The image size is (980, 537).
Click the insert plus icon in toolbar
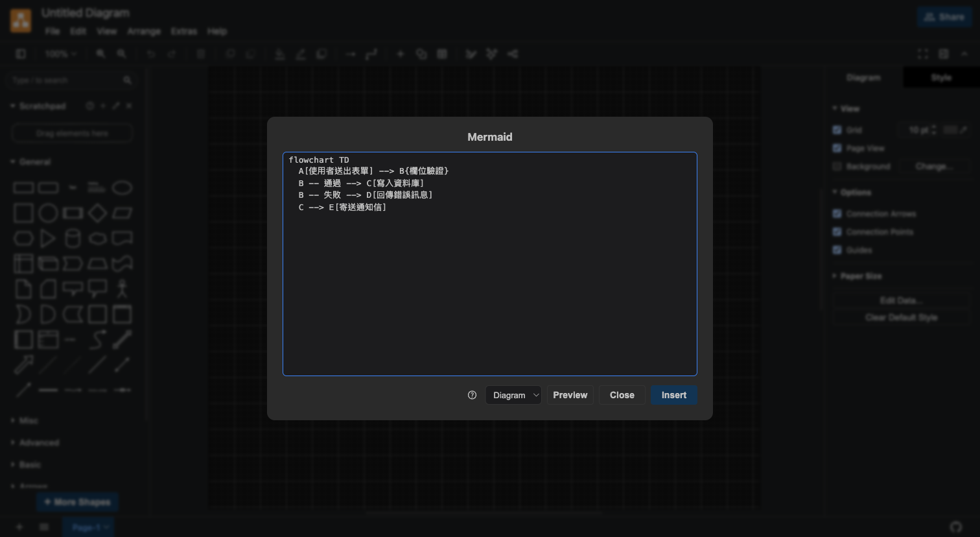pyautogui.click(x=401, y=54)
